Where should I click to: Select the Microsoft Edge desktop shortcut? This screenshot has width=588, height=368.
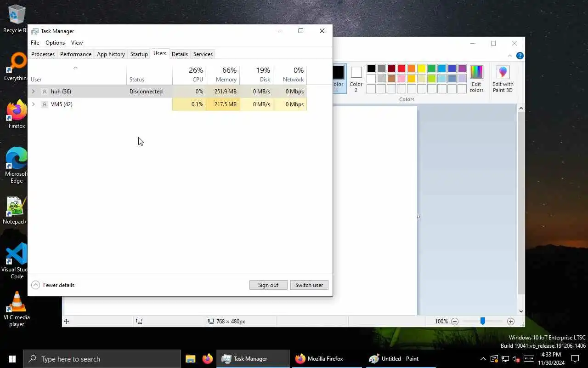(17, 165)
